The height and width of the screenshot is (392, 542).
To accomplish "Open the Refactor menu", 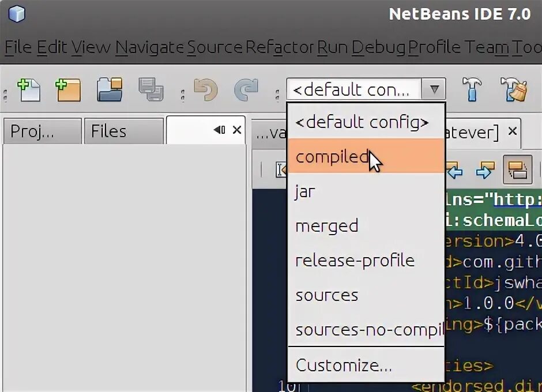I will [x=280, y=47].
